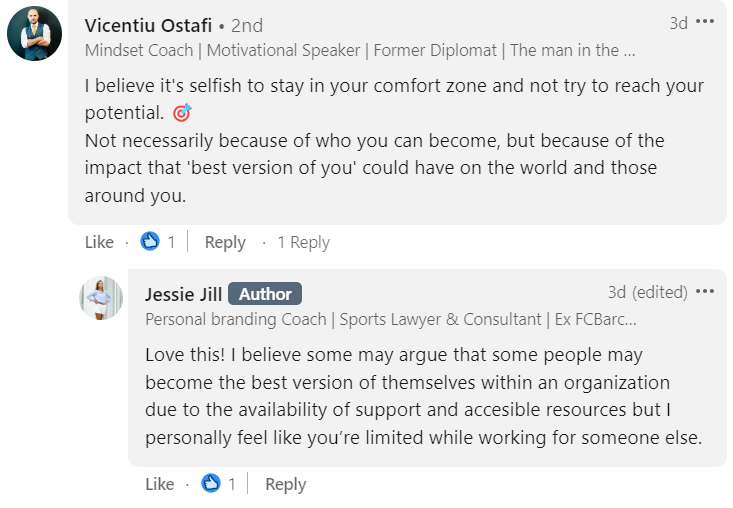This screenshot has width=733, height=508.
Task: Click the like reaction icon under Vicentiu's comment
Action: [150, 241]
